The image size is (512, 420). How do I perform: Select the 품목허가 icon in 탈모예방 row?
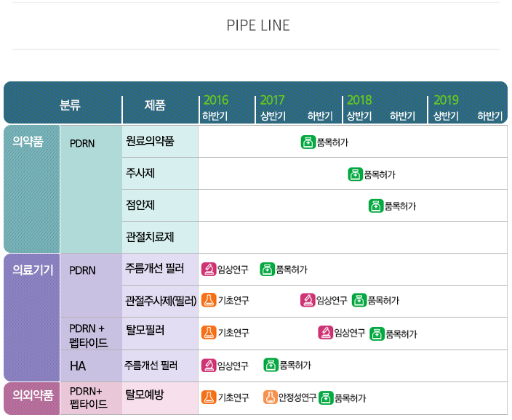325,397
